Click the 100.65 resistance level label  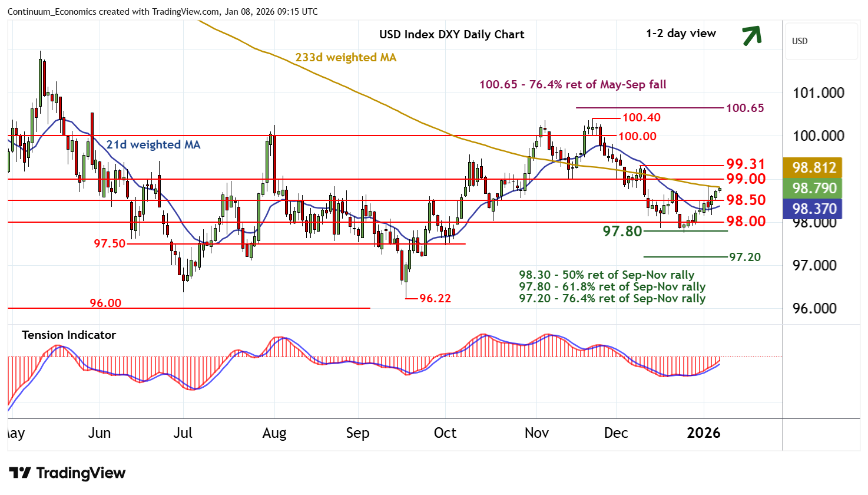point(745,108)
